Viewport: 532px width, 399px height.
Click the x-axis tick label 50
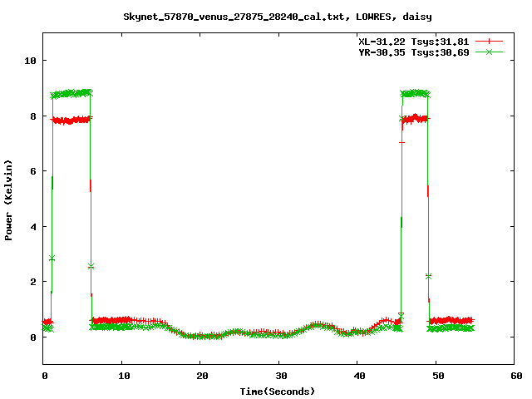[438, 376]
